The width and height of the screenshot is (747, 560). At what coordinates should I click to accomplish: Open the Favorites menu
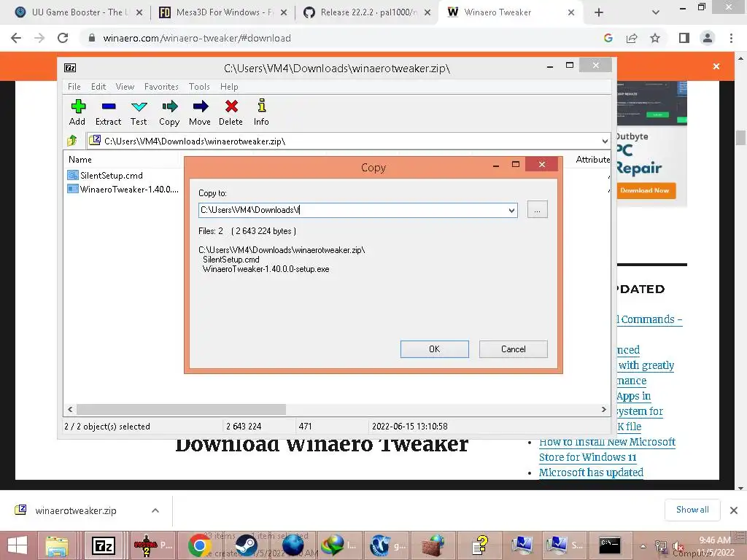[x=161, y=87]
